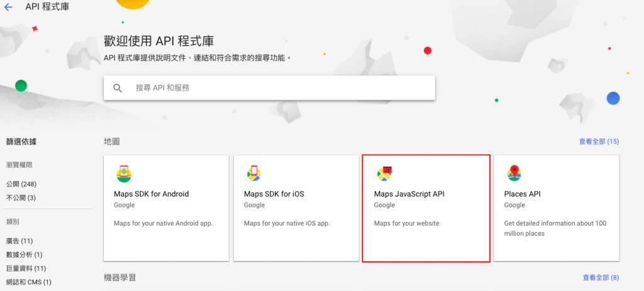The image size is (644, 291).
Task: Filter by 不公開 (3)
Action: [21, 198]
